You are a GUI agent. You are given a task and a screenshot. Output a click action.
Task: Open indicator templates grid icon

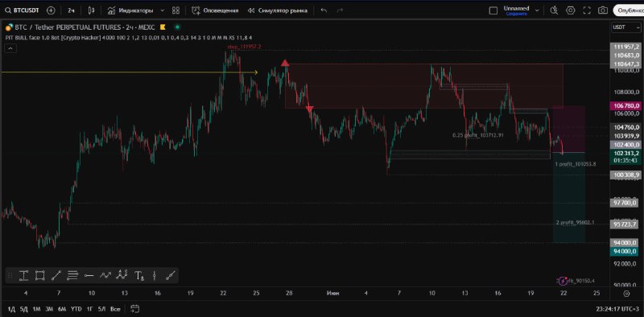coord(175,10)
